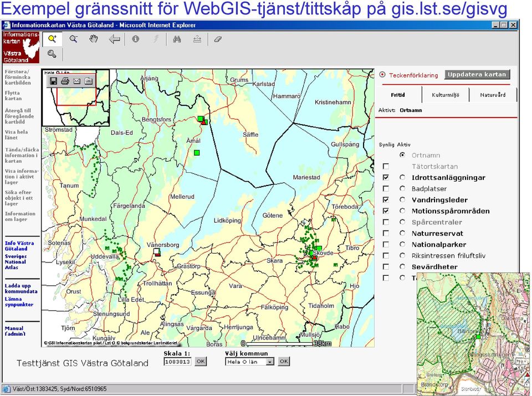The height and width of the screenshot is (396, 532).
Task: Click the greyed-out lightning bolt tool
Action: pyautogui.click(x=156, y=39)
